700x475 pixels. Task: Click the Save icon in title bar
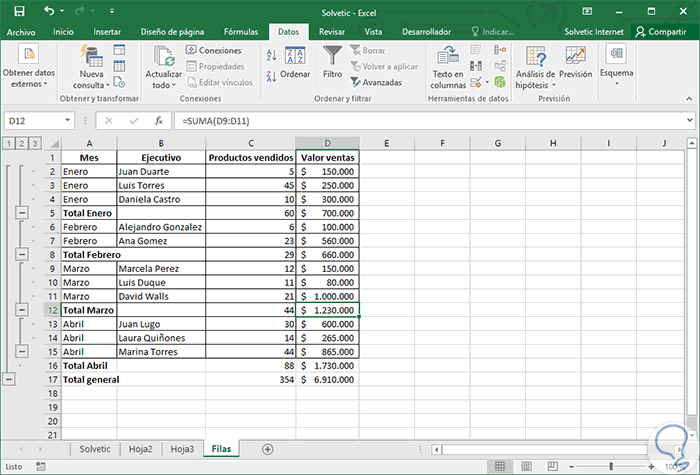click(21, 11)
